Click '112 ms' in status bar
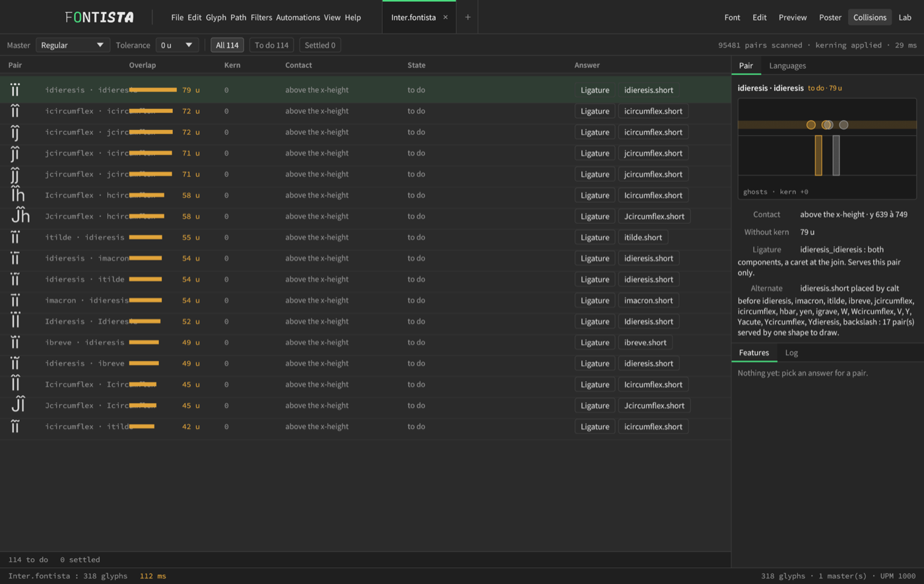 pos(153,576)
